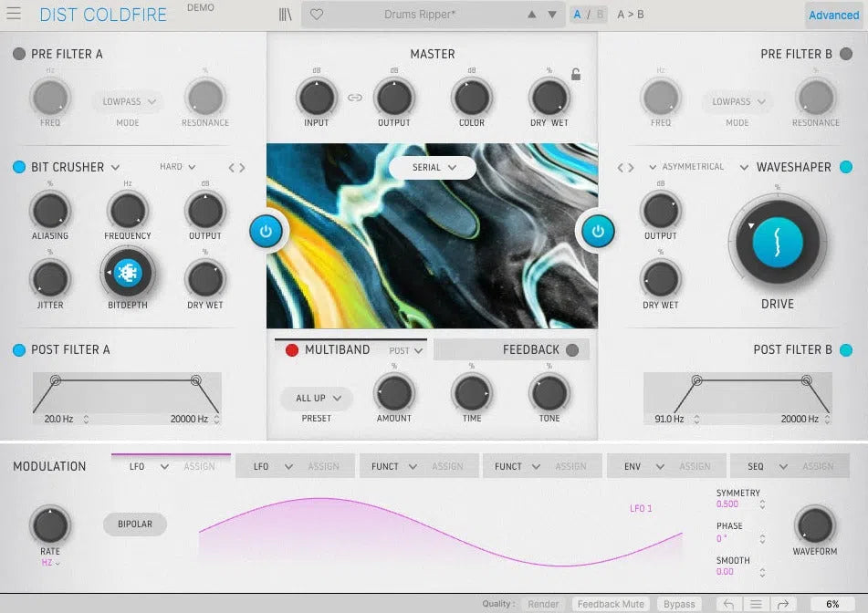
Task: Open the Serial routing dropdown
Action: point(432,168)
